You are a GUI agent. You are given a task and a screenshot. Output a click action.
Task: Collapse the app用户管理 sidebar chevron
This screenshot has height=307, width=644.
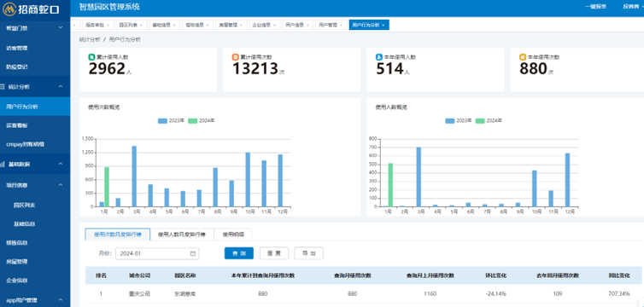(x=61, y=300)
